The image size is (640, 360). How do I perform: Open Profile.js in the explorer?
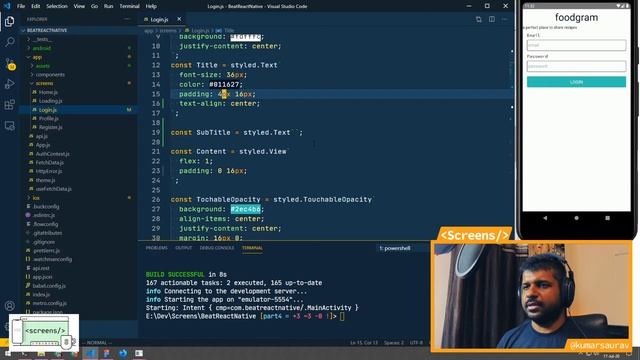(x=49, y=118)
